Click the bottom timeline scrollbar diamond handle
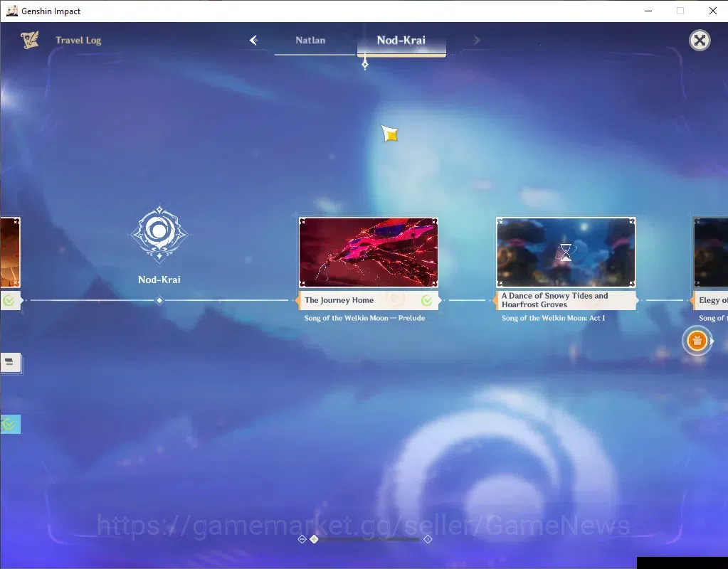Screen dimensions: 728x569 coord(315,539)
